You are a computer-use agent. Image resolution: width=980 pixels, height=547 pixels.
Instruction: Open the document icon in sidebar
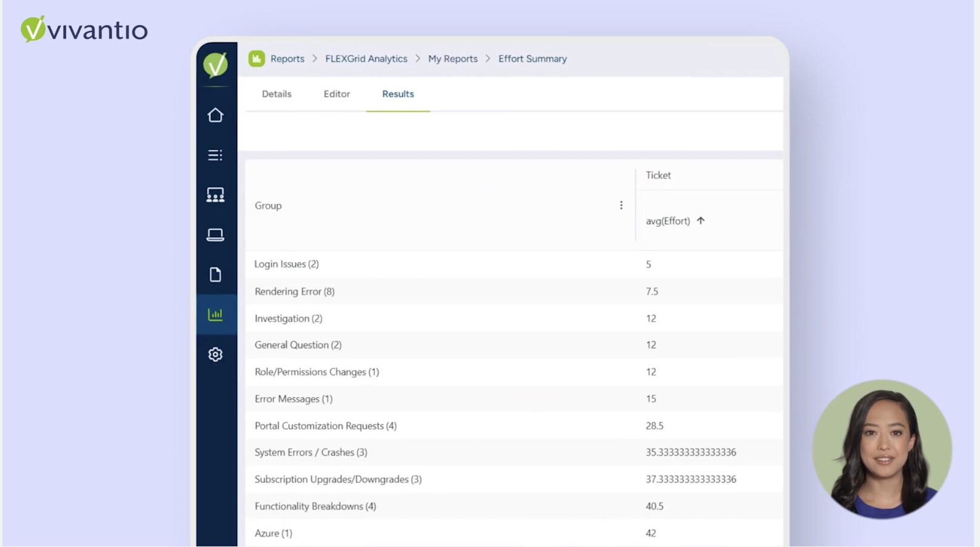(215, 275)
